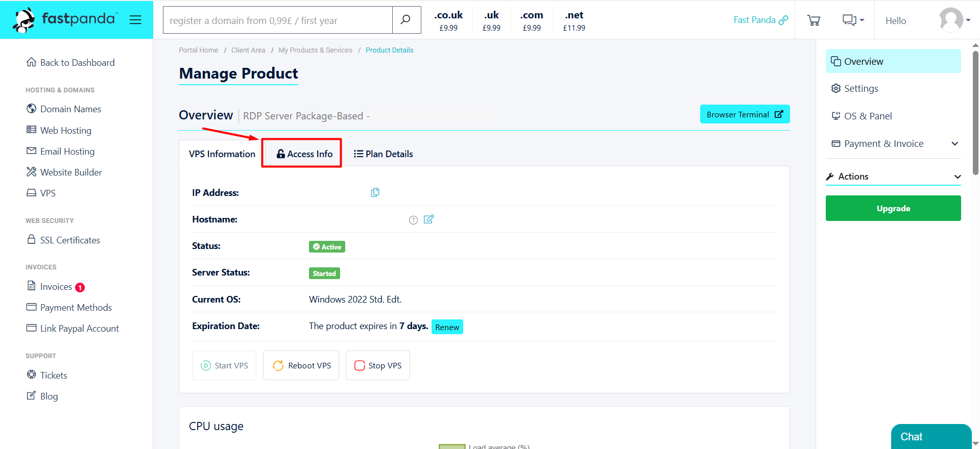980x449 pixels.
Task: Click the green Upgrade button
Action: click(893, 208)
